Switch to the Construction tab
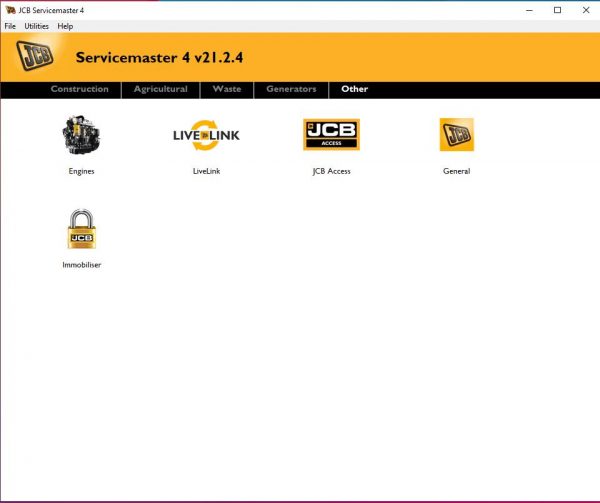 [80, 89]
